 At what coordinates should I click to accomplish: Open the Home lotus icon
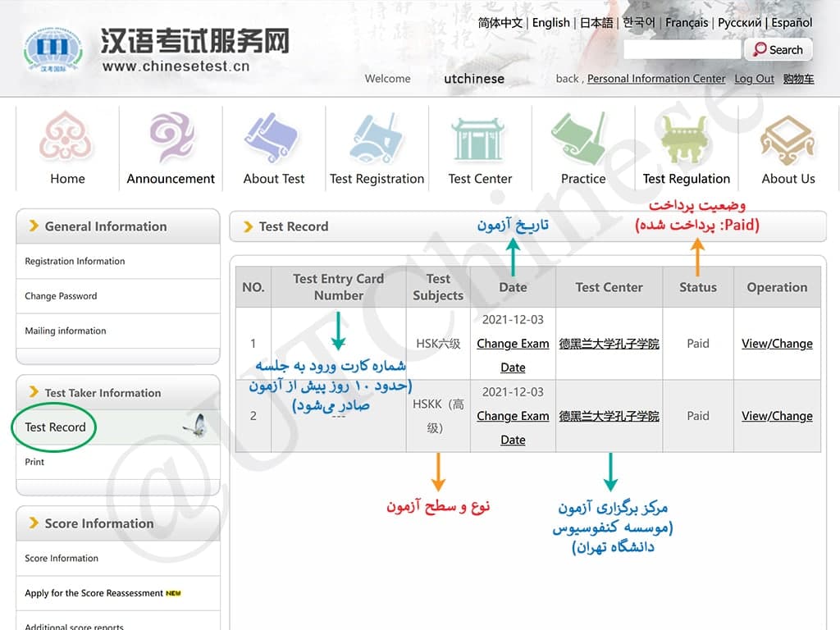tap(66, 136)
